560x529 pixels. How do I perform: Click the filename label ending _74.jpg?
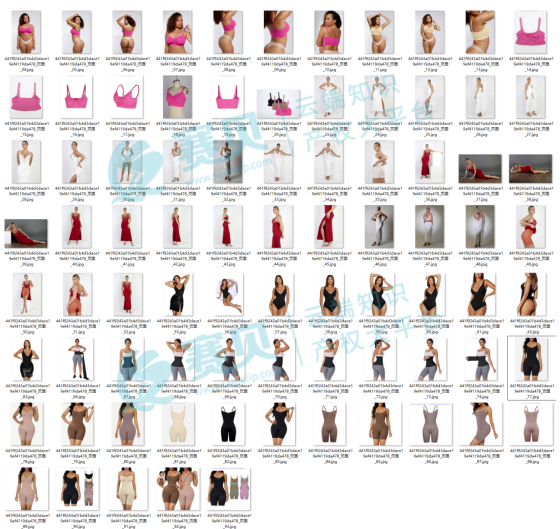click(481, 391)
